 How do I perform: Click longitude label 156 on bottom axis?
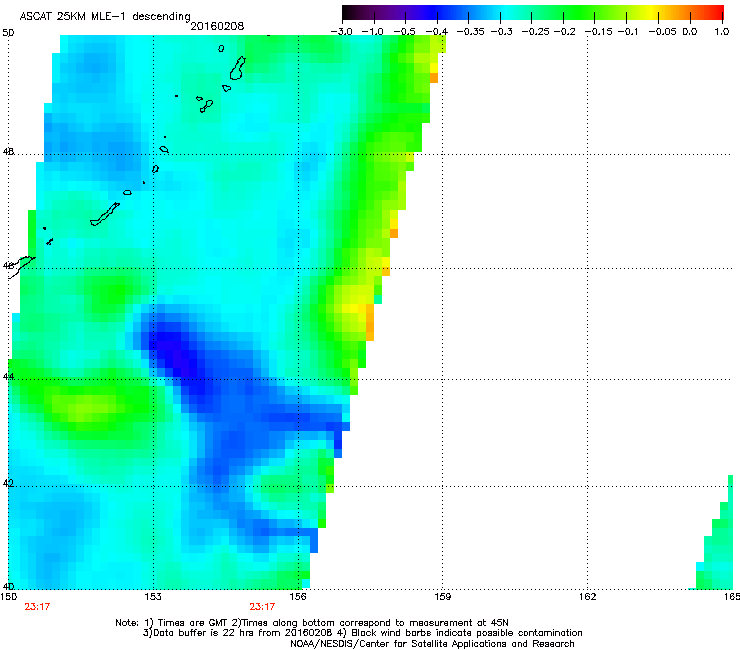pyautogui.click(x=298, y=597)
